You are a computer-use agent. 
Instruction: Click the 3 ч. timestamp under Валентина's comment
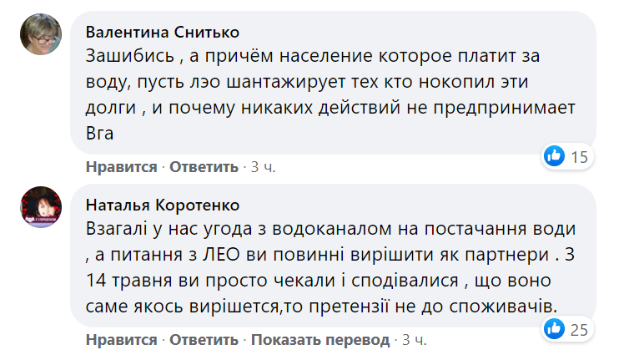point(263,167)
